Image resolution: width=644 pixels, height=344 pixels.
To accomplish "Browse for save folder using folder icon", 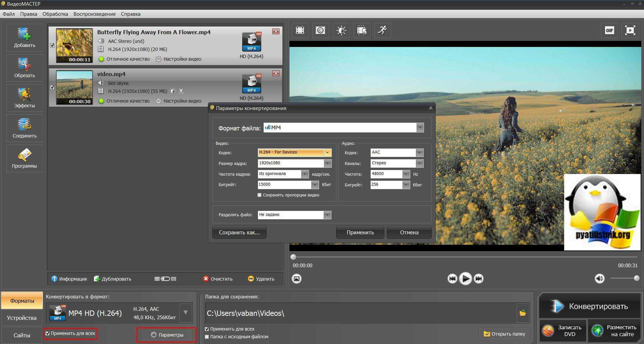I will [x=523, y=313].
